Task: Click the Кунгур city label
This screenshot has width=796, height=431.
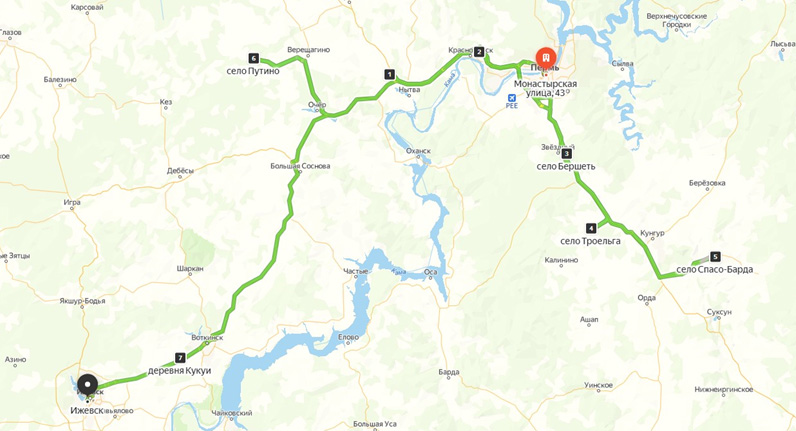Action: pos(652,233)
